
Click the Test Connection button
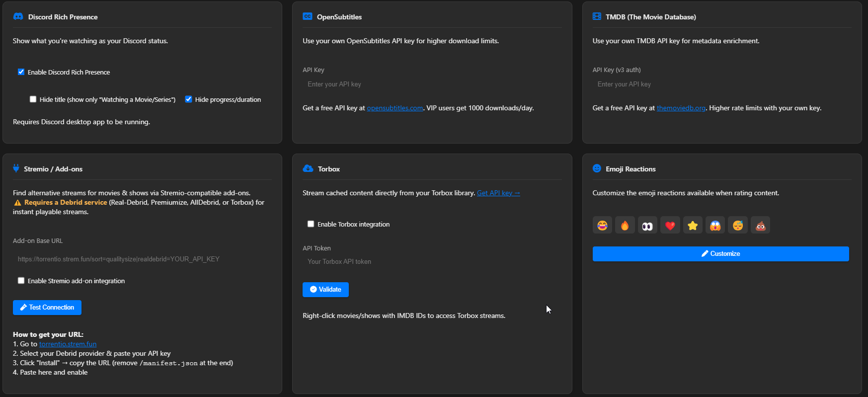(47, 308)
